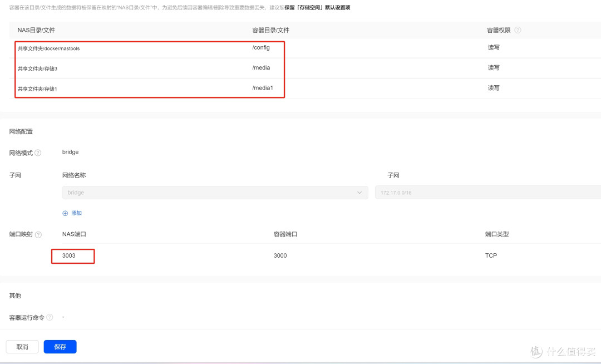Click the 容器权限 column header

point(499,30)
